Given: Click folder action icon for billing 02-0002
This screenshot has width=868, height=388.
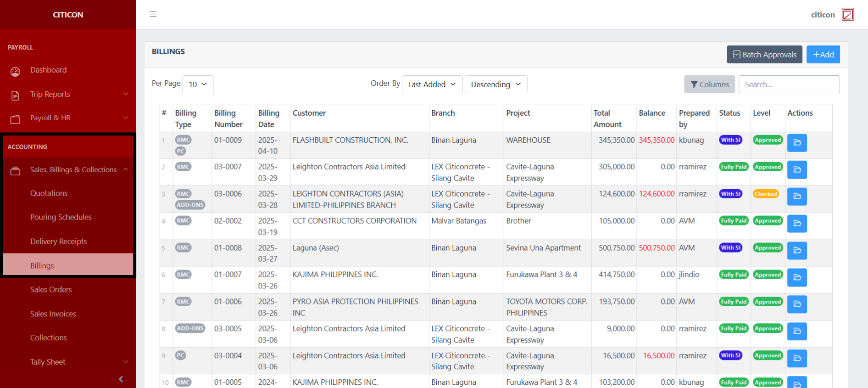Looking at the screenshot, I should click(x=797, y=224).
